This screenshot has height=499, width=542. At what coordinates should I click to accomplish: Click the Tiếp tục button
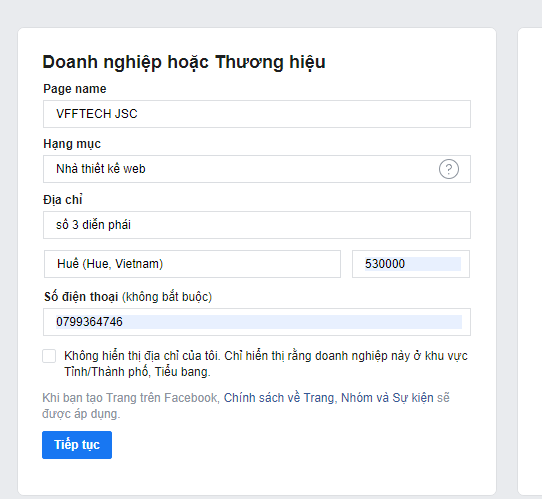(77, 445)
